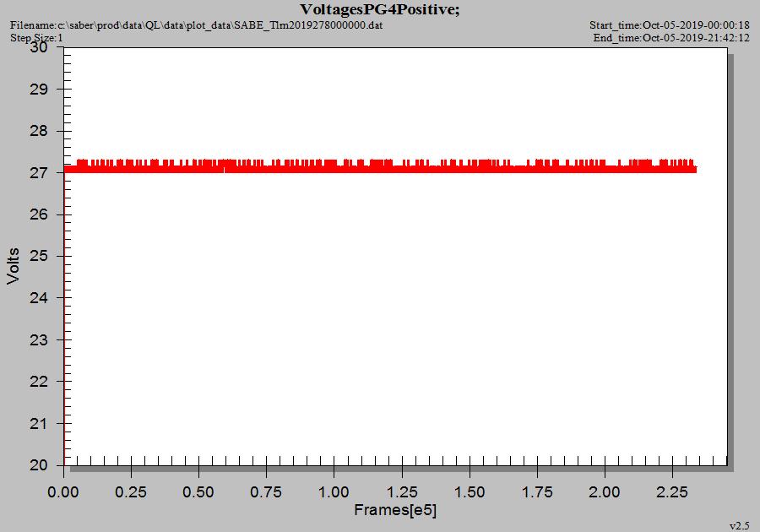Click the x-axis value 0.25
The image size is (760, 532).
(x=131, y=492)
